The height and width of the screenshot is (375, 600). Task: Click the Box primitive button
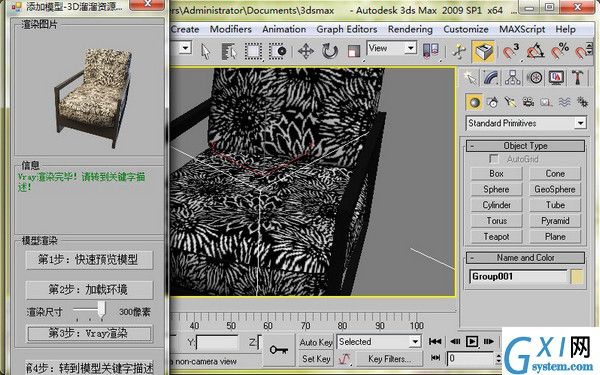496,174
